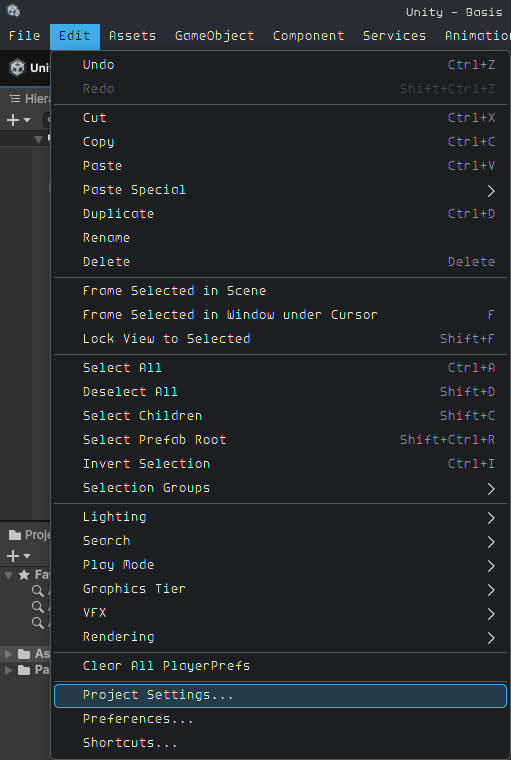Image resolution: width=511 pixels, height=760 pixels.
Task: Click the Unity app icon in the title bar
Action: pos(13,10)
